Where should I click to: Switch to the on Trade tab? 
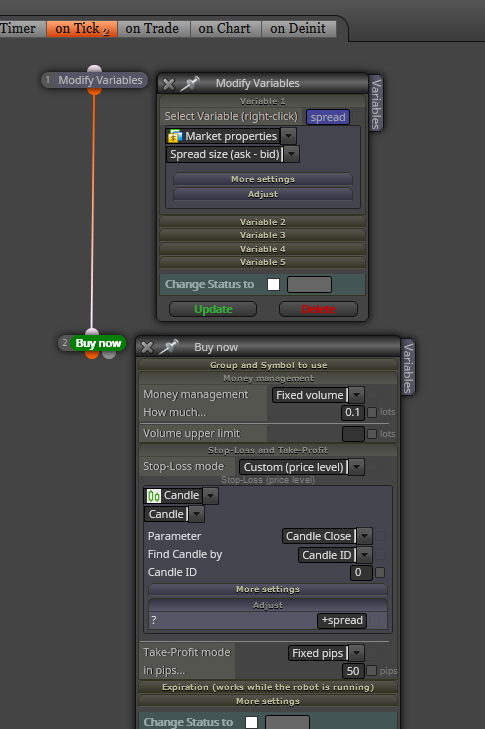[x=152, y=28]
